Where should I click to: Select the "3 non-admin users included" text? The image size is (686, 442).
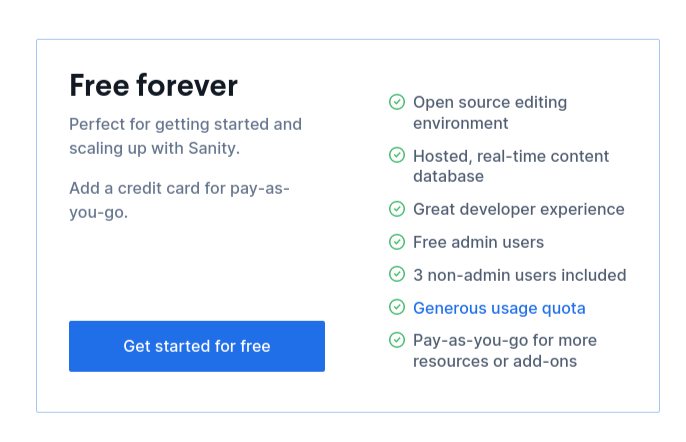519,275
